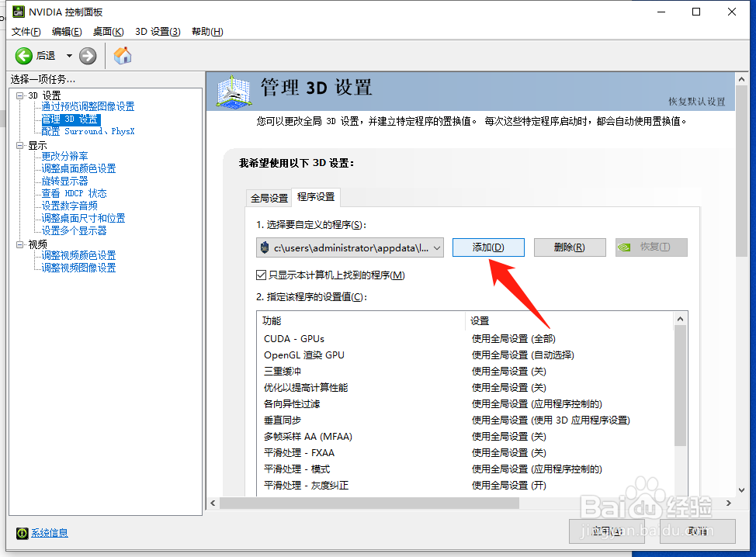This screenshot has height=557, width=756.
Task: Open 设置数字音频 task
Action: (x=69, y=206)
